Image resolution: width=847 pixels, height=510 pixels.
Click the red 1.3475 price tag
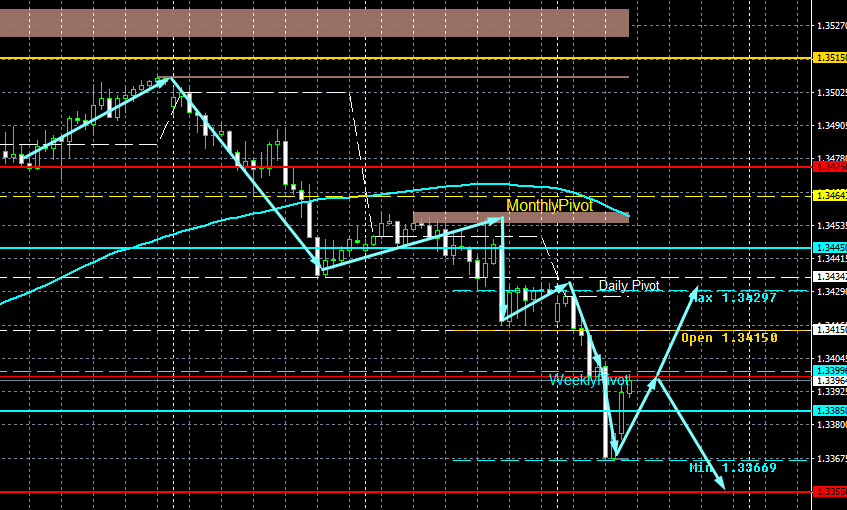[830, 167]
